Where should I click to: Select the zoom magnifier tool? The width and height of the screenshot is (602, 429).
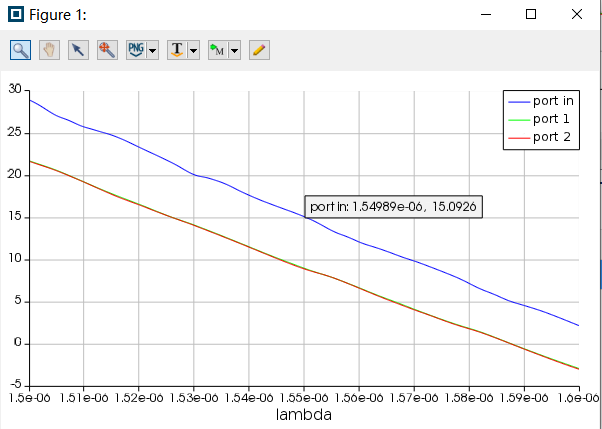21,50
